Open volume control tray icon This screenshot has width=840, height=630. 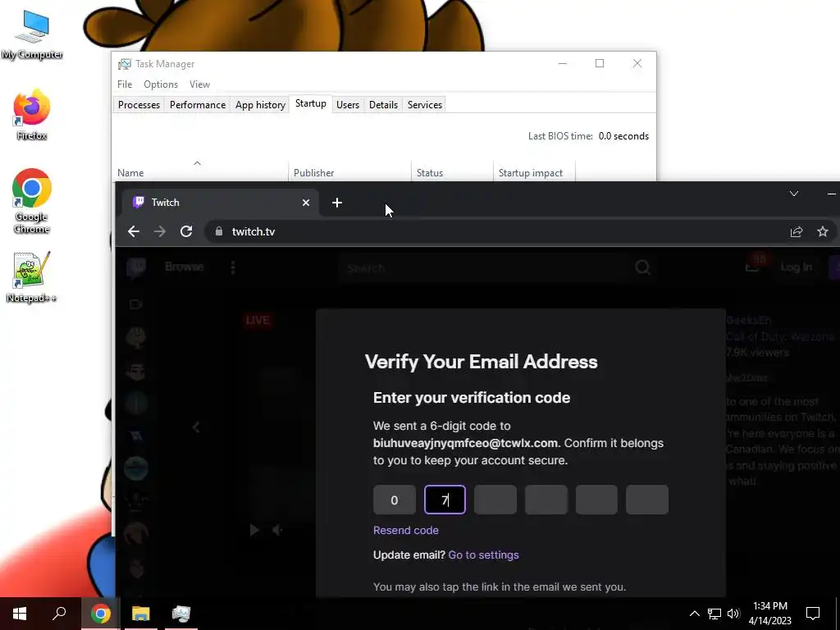point(733,614)
